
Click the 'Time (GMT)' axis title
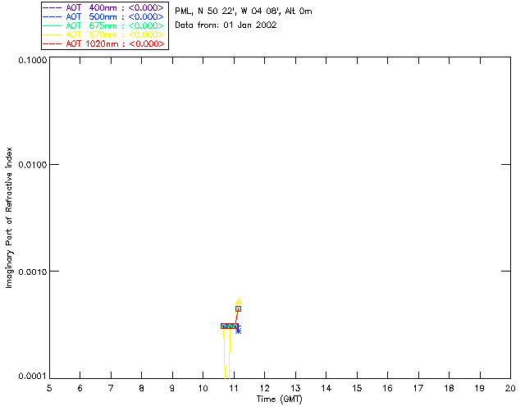pyautogui.click(x=279, y=399)
